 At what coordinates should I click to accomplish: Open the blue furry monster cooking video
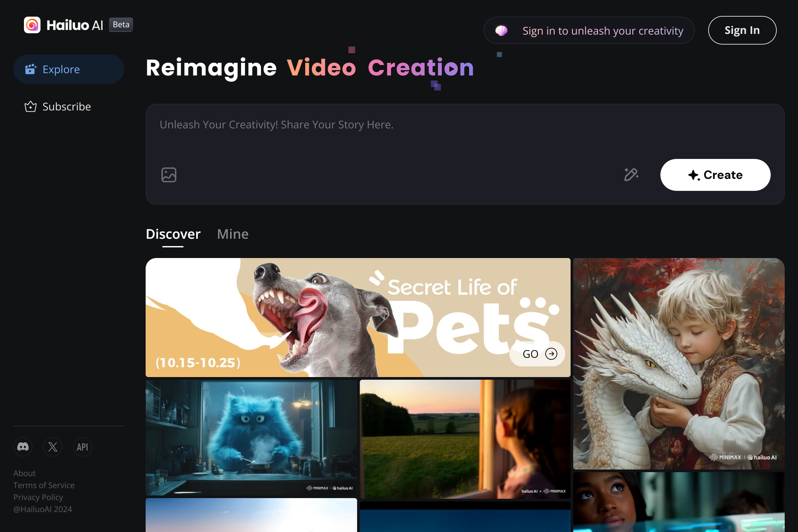coord(251,437)
